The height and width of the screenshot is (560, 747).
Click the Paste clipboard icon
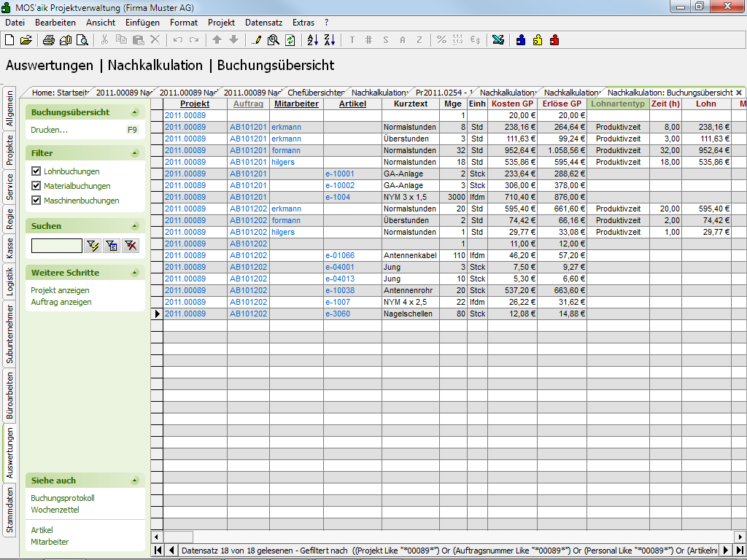(138, 40)
